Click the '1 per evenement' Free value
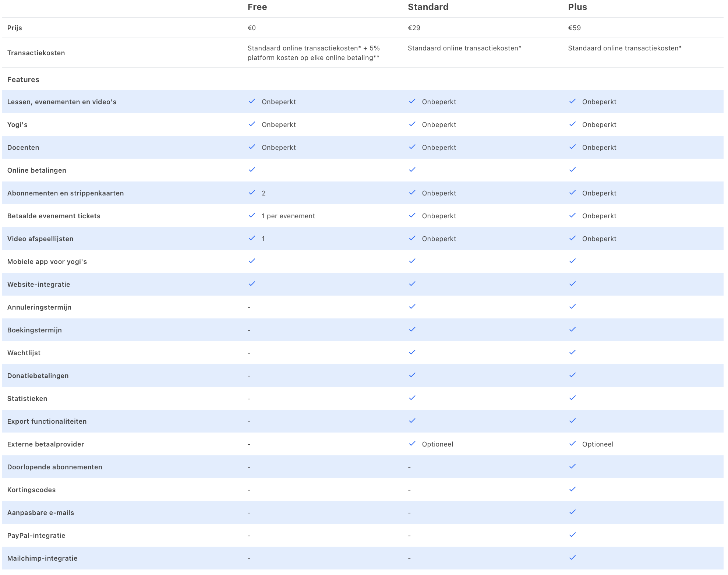The image size is (728, 575). pyautogui.click(x=288, y=216)
